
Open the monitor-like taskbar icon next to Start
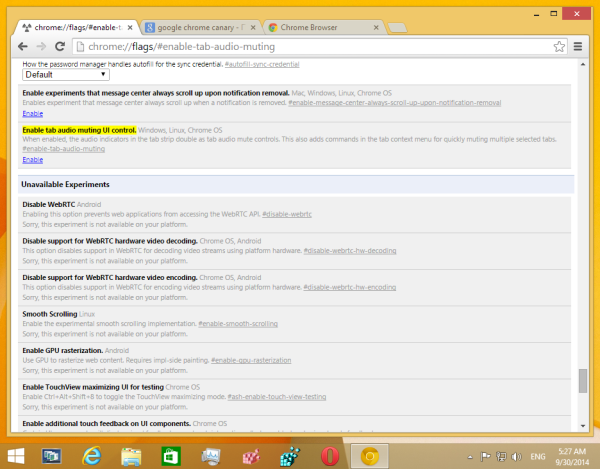pos(51,456)
